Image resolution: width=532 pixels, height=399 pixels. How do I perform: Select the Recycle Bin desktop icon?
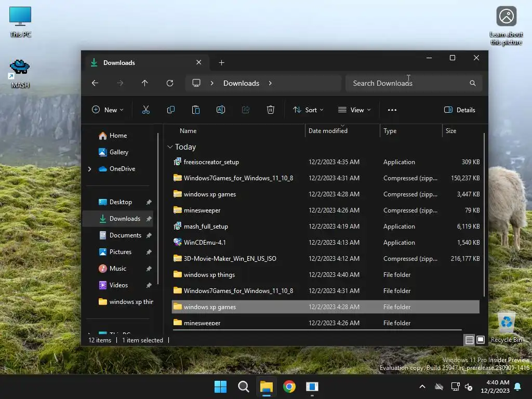pos(507,327)
